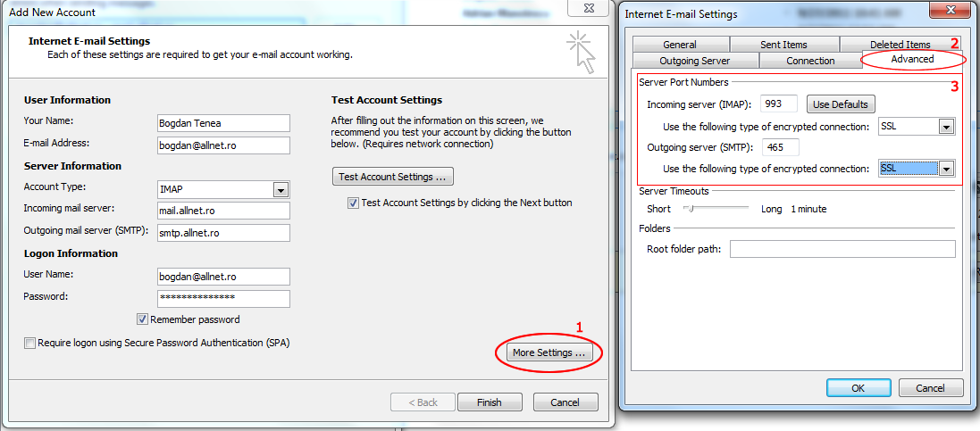Click the Finish button
This screenshot has width=980, height=431.
[x=490, y=402]
